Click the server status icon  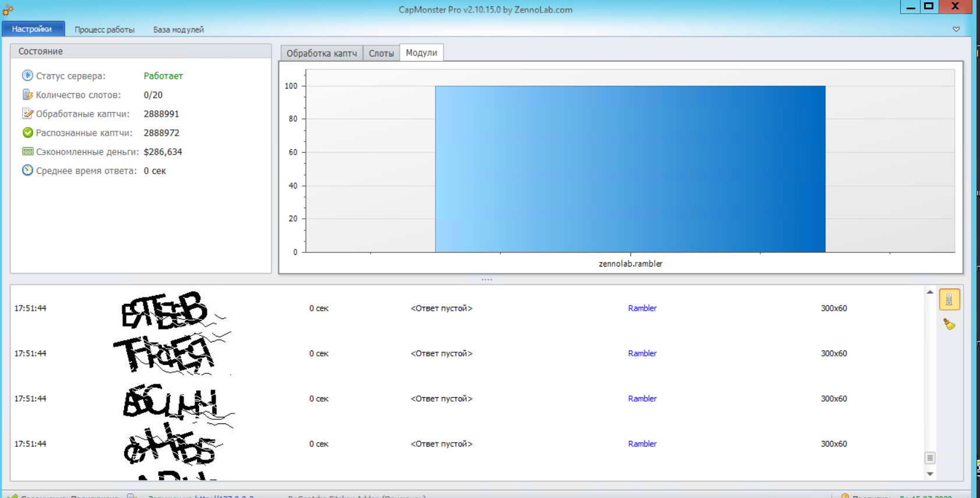[x=27, y=75]
